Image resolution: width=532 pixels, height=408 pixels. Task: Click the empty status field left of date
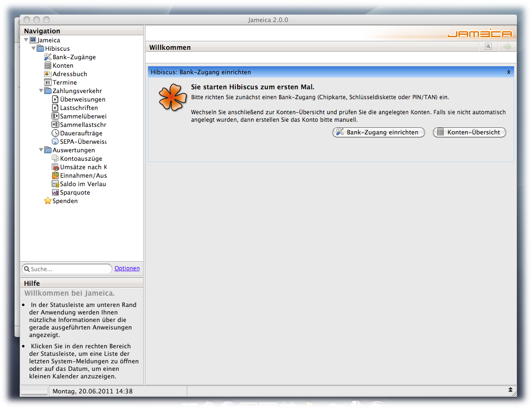[x=34, y=391]
